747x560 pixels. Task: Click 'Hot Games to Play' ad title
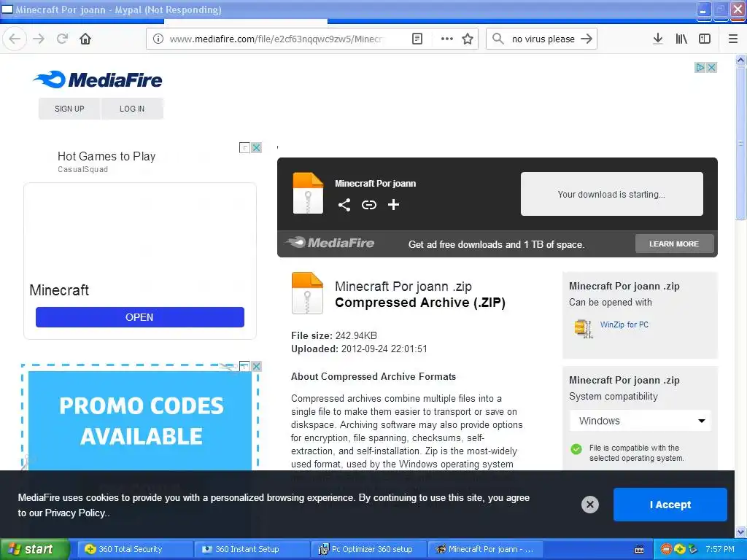(x=107, y=156)
